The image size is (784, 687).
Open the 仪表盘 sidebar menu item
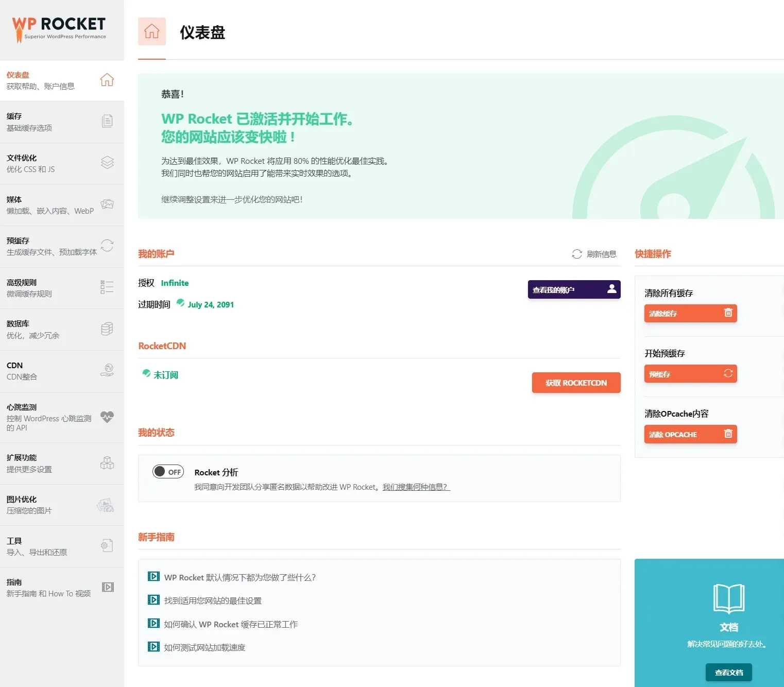pyautogui.click(x=62, y=80)
